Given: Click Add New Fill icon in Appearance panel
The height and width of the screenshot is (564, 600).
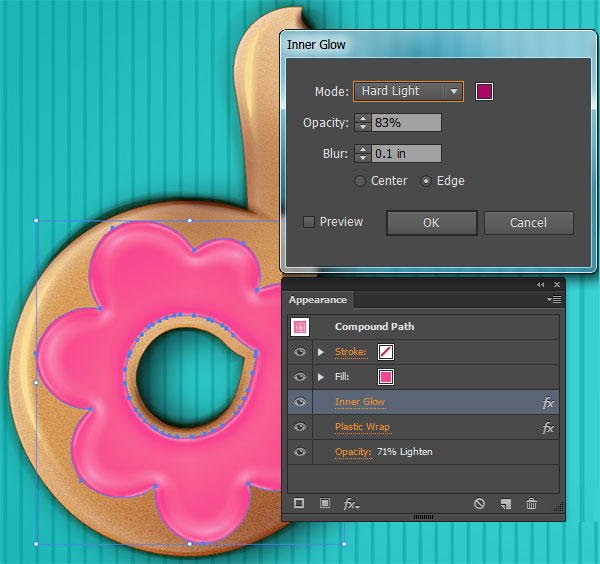Looking at the screenshot, I should pos(325,504).
